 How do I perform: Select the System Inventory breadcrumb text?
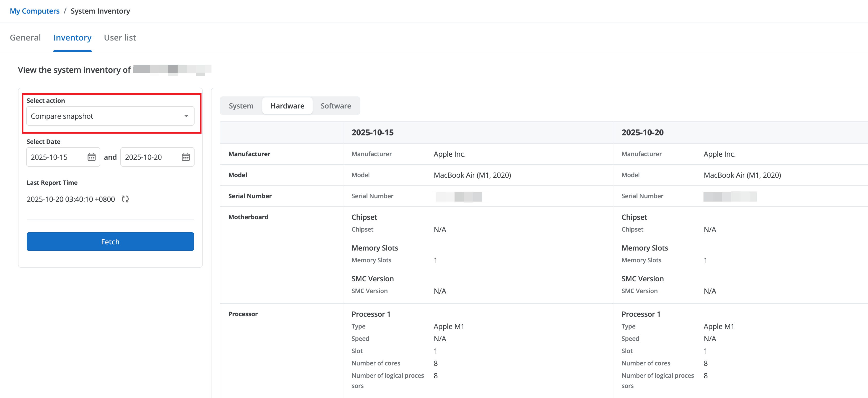point(100,11)
